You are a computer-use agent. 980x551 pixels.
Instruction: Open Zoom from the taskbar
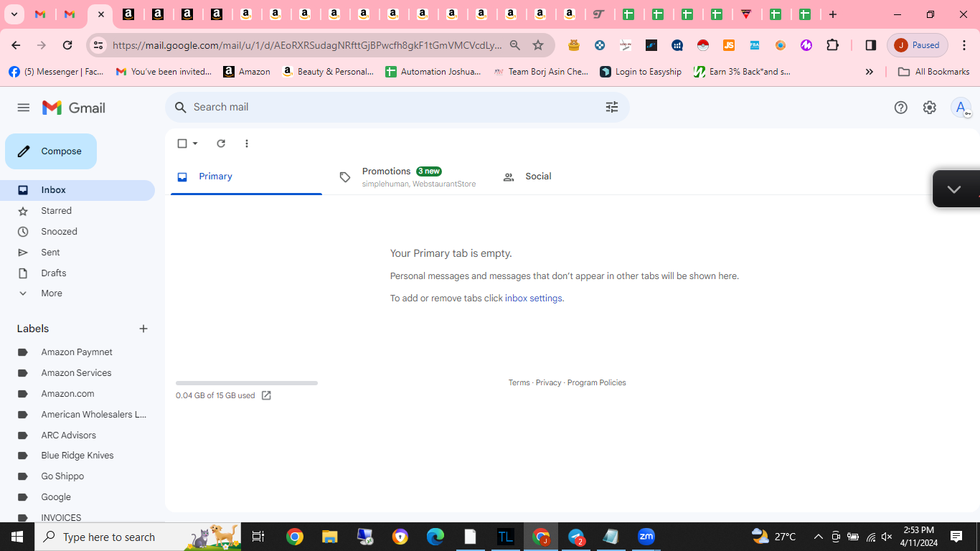646,537
